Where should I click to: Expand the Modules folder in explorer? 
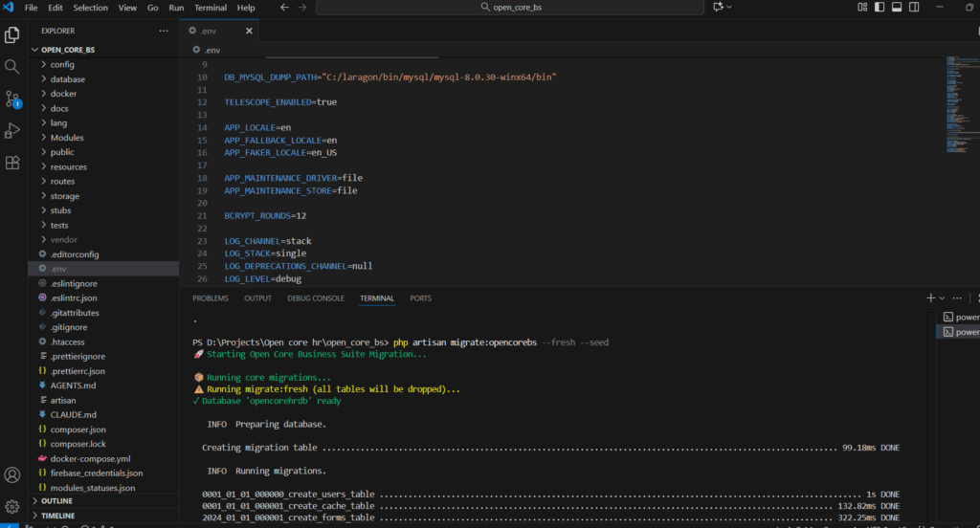click(x=67, y=138)
